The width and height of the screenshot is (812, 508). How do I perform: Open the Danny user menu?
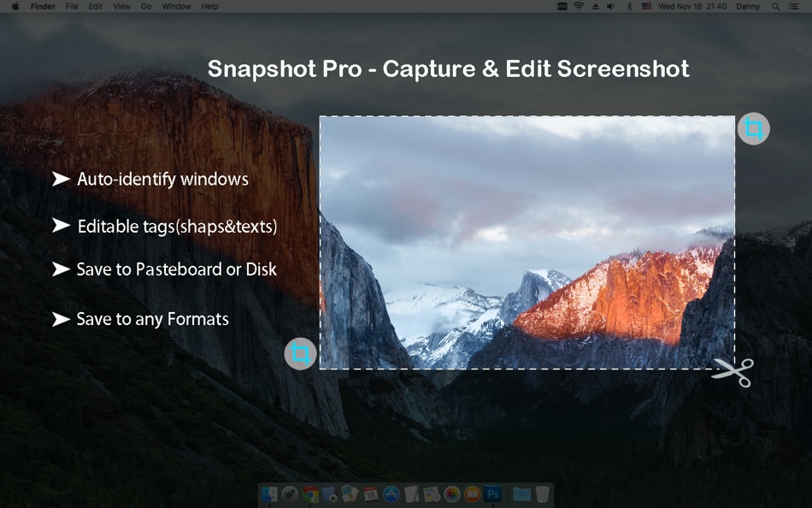[748, 6]
